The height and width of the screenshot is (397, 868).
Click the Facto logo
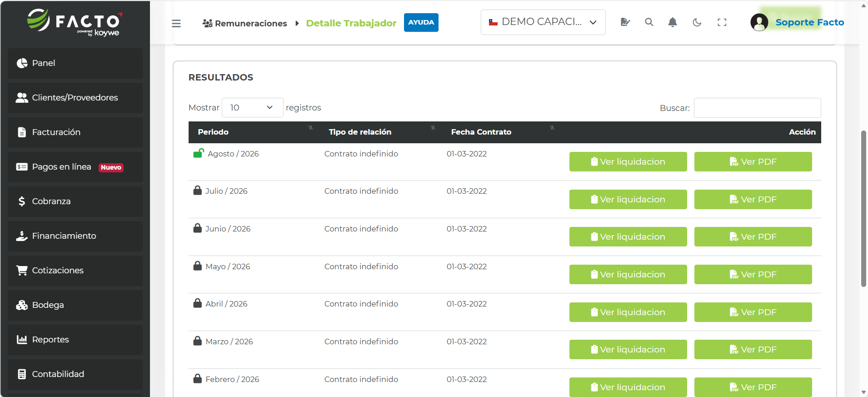pos(75,22)
